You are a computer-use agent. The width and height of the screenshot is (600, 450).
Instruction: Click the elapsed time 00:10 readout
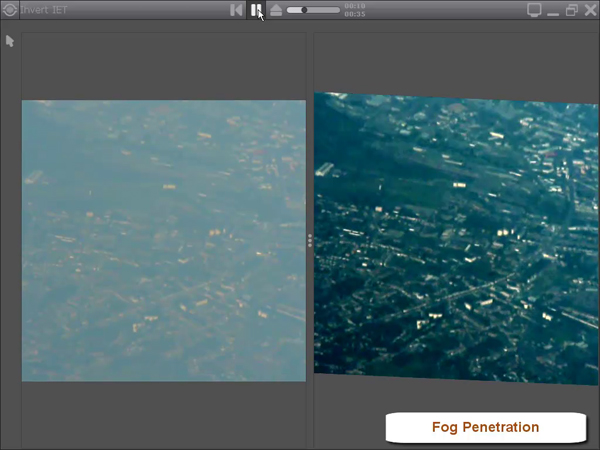point(354,6)
